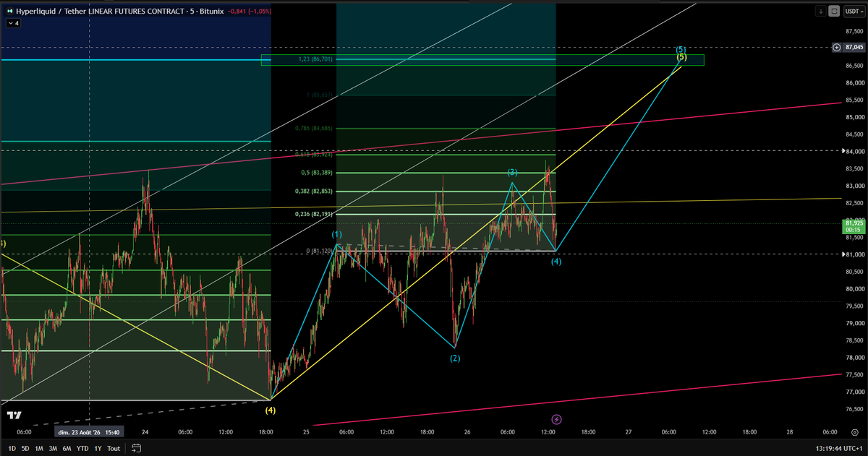Click the 81,000 price axis label
868x456 pixels.
click(x=854, y=254)
